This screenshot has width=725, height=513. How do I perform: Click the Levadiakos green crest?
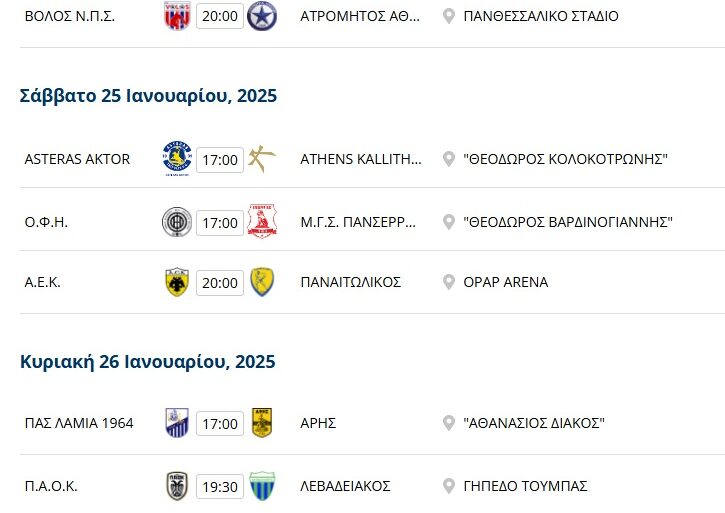[x=262, y=486]
